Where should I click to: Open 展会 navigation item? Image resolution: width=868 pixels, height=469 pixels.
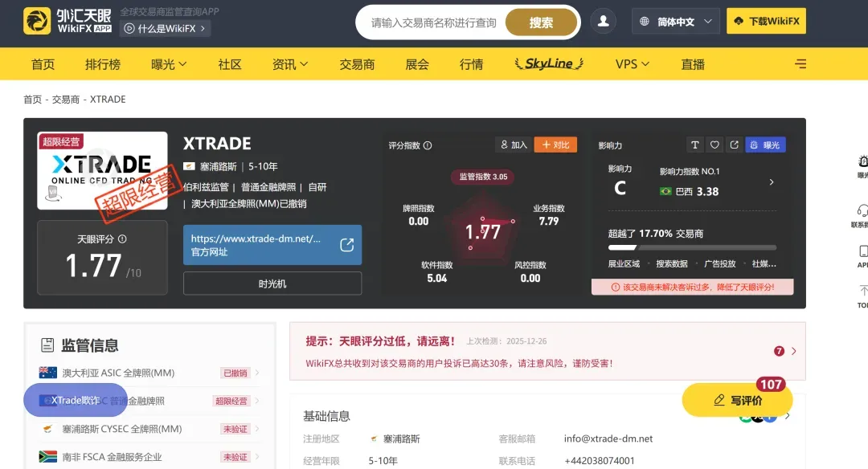pyautogui.click(x=417, y=64)
